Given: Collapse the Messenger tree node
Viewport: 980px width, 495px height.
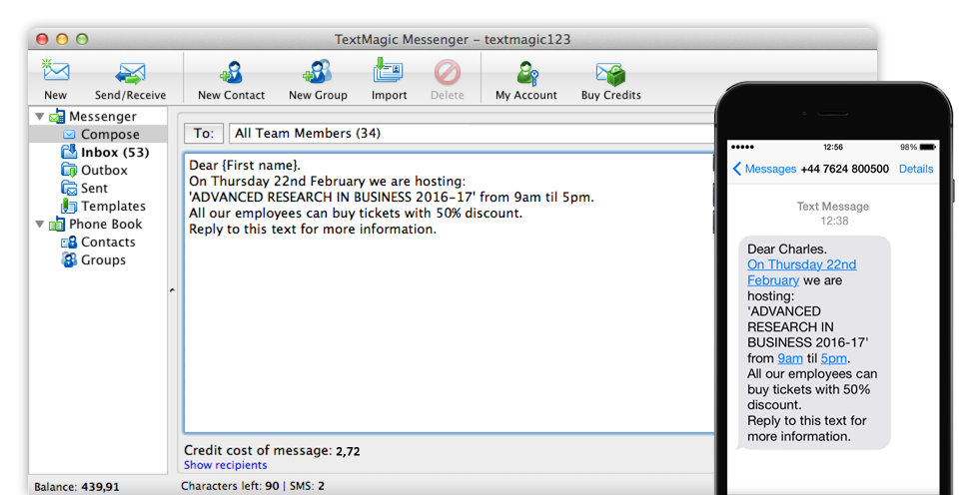Looking at the screenshot, I should pos(40,117).
